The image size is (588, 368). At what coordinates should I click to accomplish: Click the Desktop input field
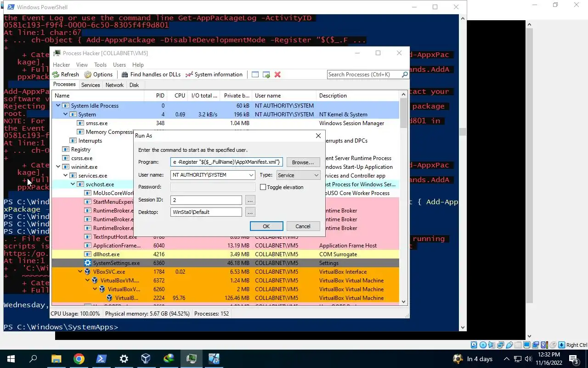tap(206, 212)
